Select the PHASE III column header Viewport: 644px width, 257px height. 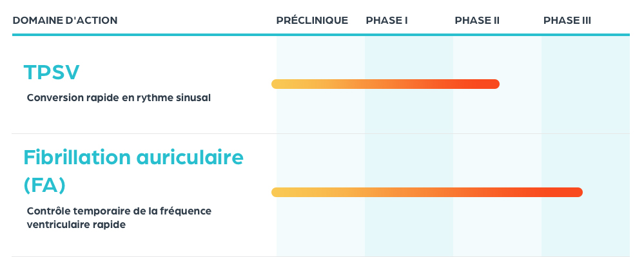pos(567,20)
